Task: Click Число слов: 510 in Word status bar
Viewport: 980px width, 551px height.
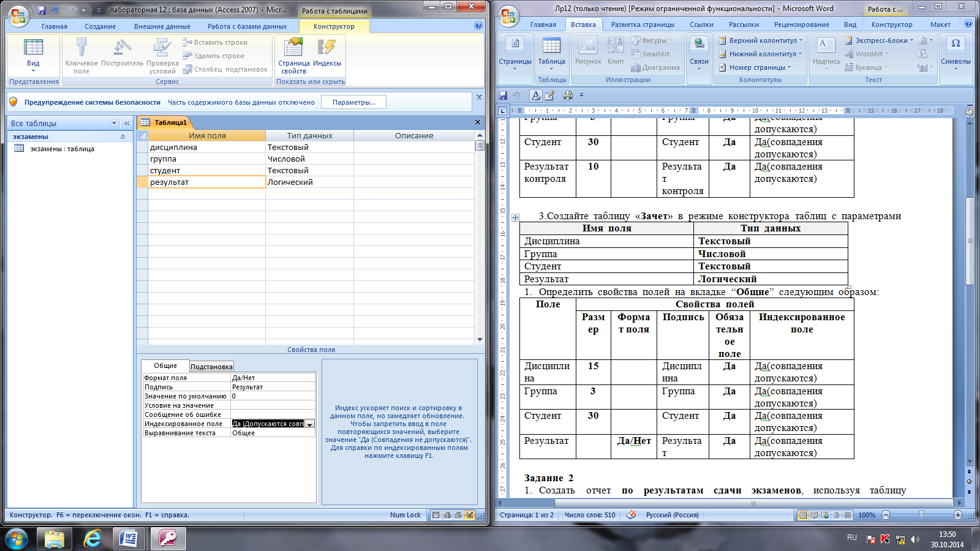Action: pos(590,515)
